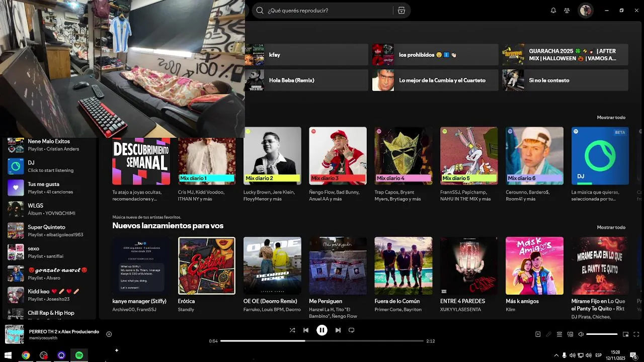This screenshot has height=362, width=644.
Task: Open the user profile avatar
Action: [585, 11]
